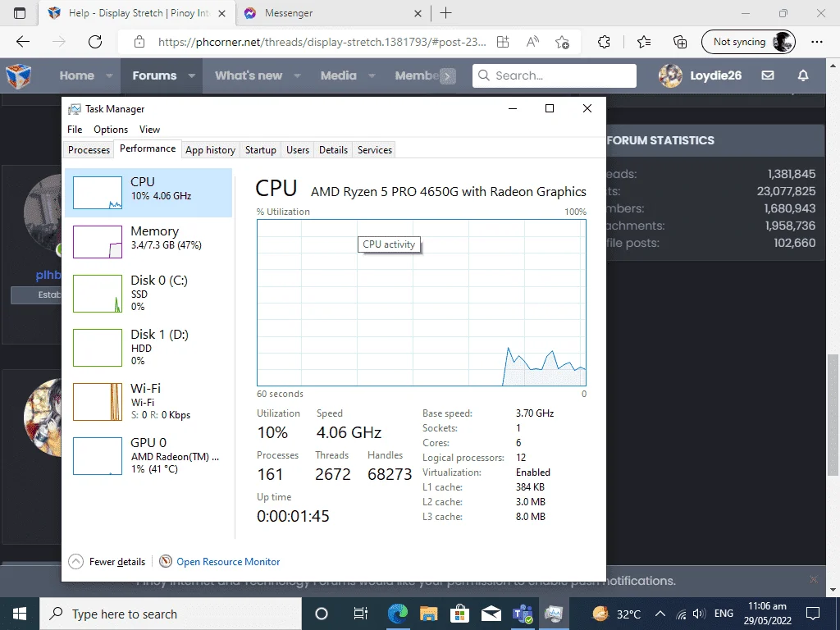Screen dimensions: 840x630
Task: Show hidden system tray icons chevron
Action: [660, 614]
